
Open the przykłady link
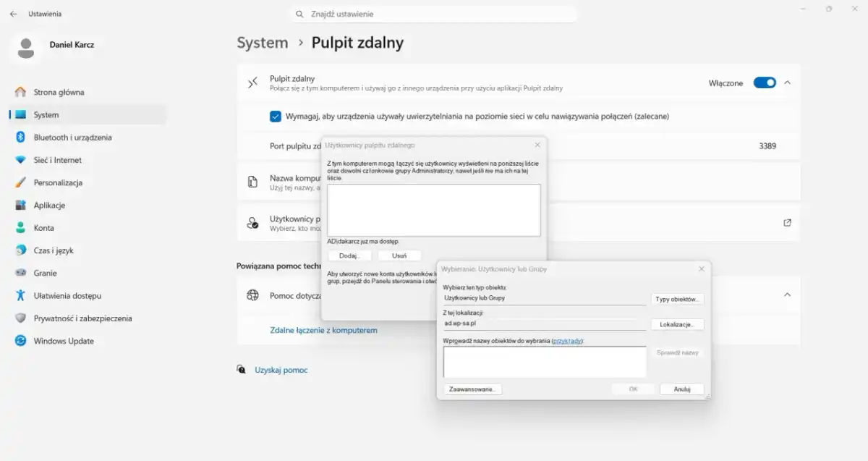[x=567, y=340]
